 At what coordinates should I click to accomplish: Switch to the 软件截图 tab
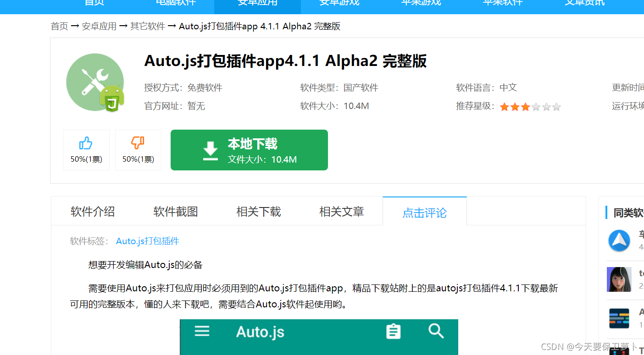pos(176,212)
